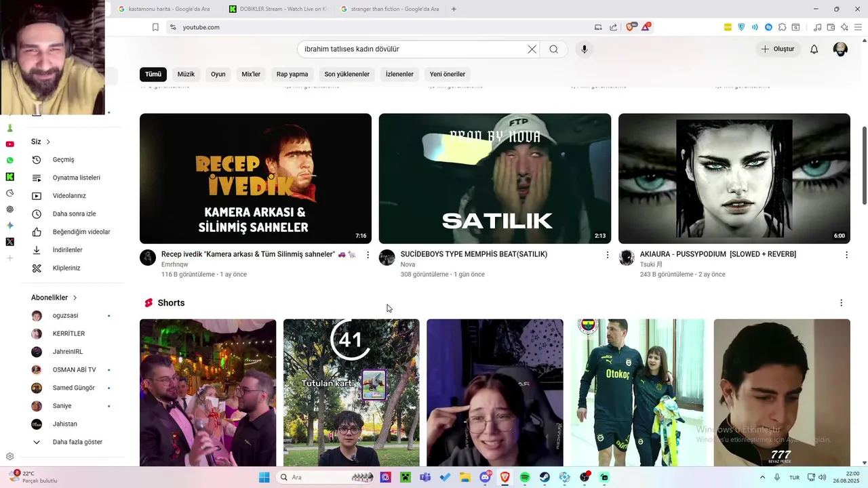The width and height of the screenshot is (868, 488).
Task: Switch to DOBIKLER Stream browser tab
Action: pyautogui.click(x=278, y=9)
